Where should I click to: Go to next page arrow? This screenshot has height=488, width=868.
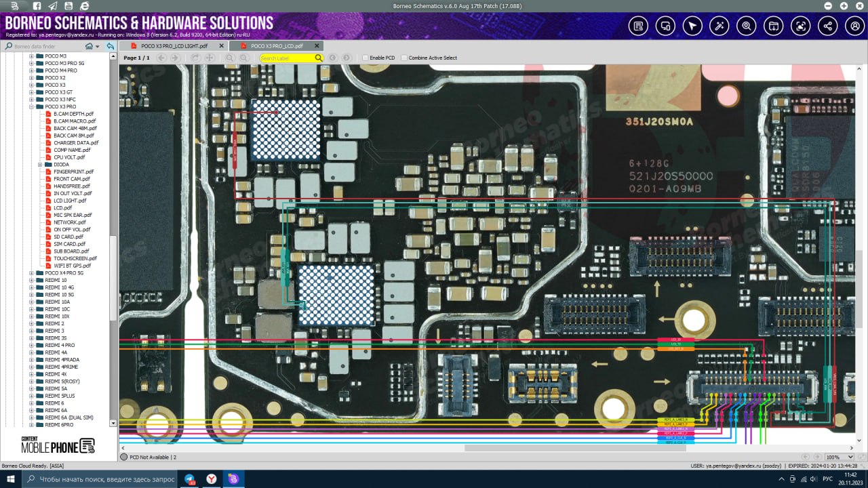175,58
